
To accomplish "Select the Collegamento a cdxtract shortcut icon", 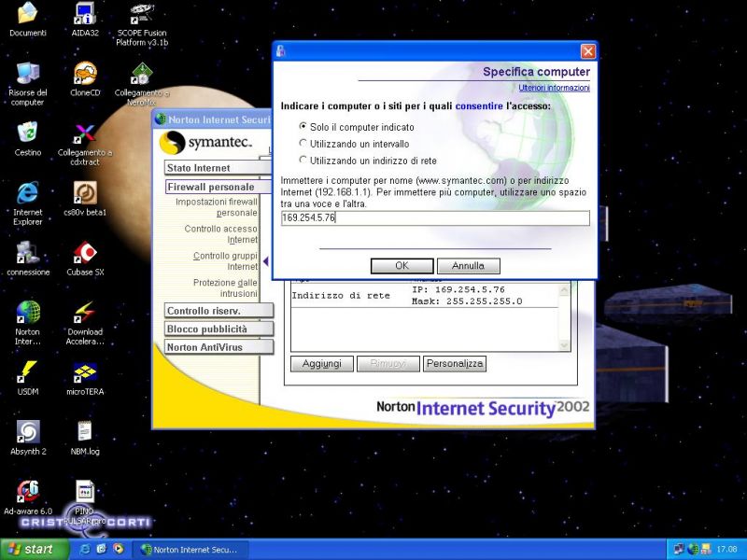I will (85, 133).
